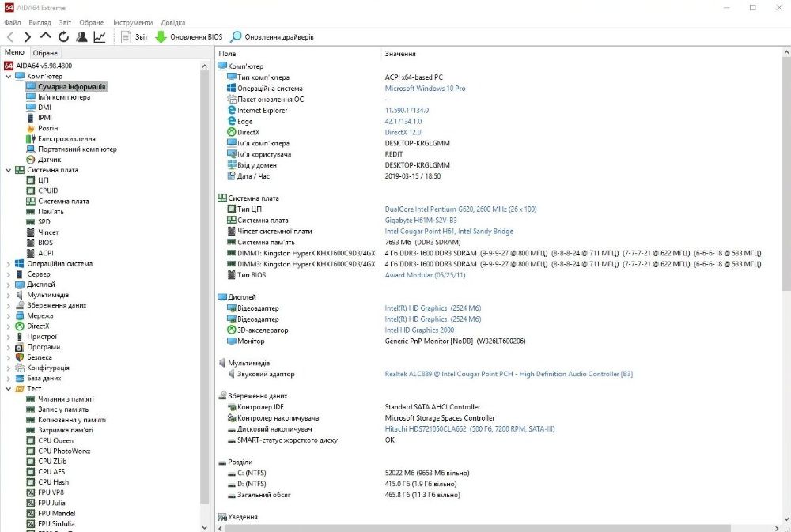Screen dimensions: 791x532
Task: Go back with the left arrow toolbar icon
Action: (10, 37)
